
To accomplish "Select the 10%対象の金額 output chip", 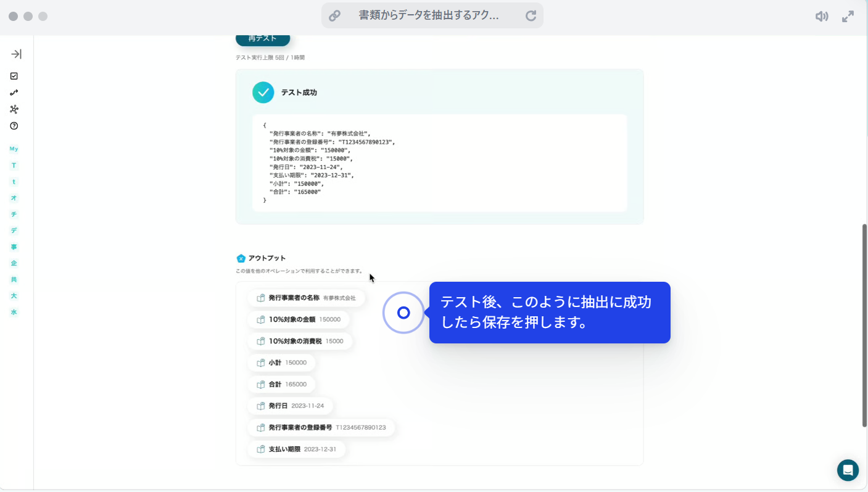I will pos(298,319).
